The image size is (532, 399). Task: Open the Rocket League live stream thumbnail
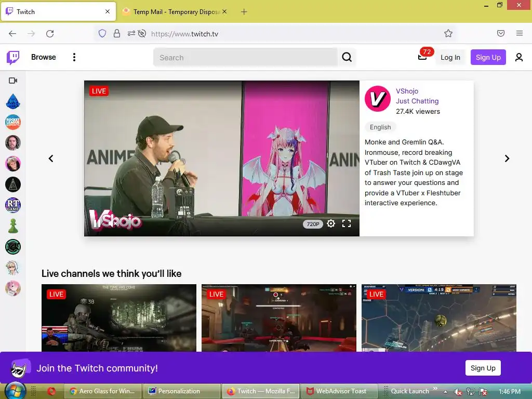point(438,318)
